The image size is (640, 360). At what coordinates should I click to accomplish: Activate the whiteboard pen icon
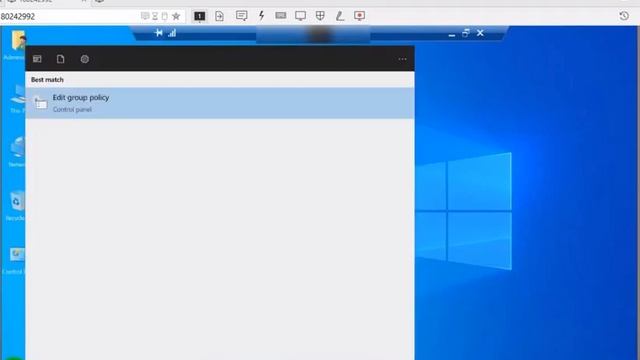(x=340, y=16)
